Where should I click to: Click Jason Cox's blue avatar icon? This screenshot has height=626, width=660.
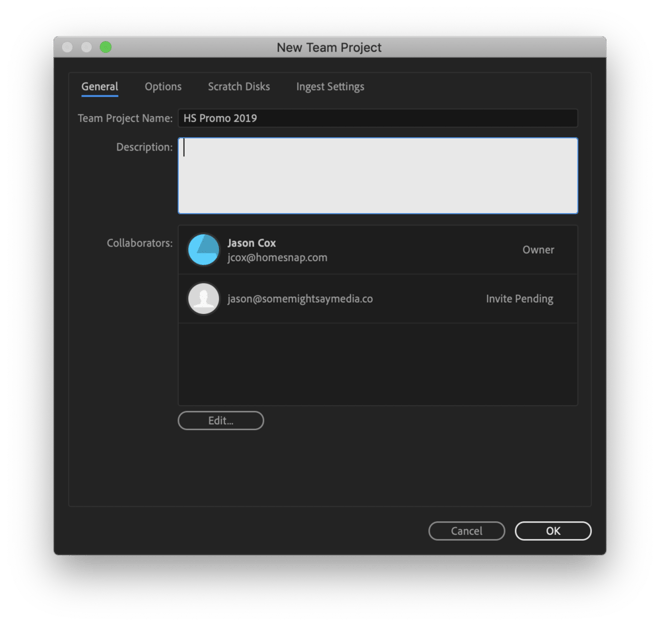click(203, 250)
